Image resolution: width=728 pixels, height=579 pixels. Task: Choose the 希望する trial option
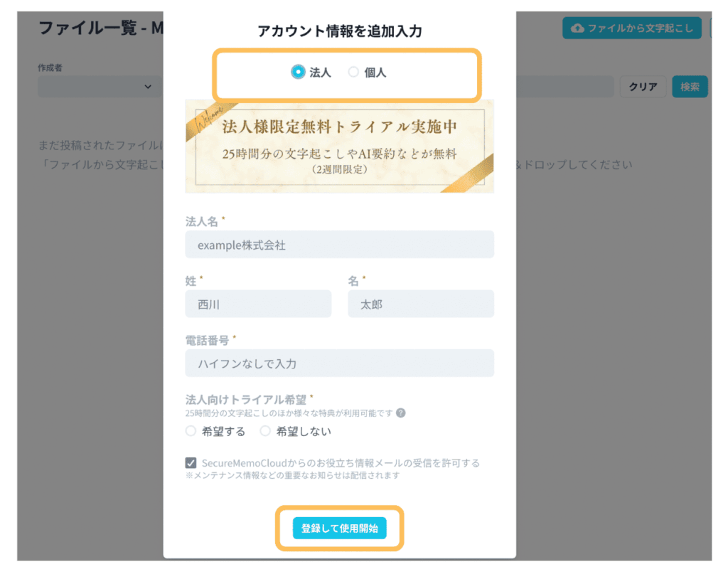pyautogui.click(x=191, y=430)
